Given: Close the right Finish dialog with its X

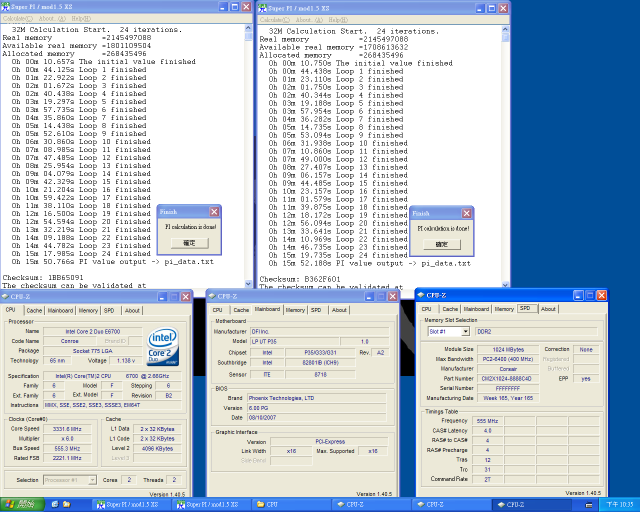Looking at the screenshot, I should click(467, 213).
